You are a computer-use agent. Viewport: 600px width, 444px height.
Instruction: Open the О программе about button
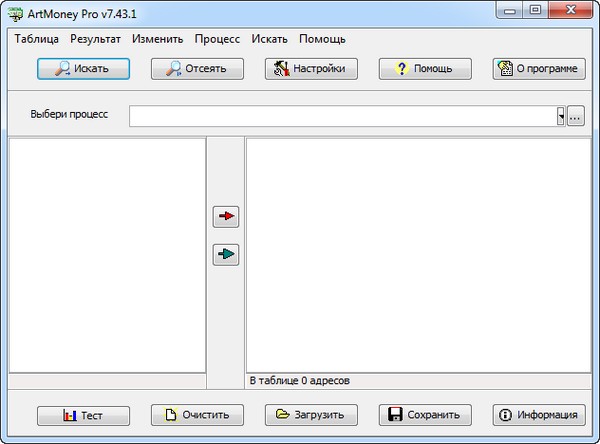pyautogui.click(x=539, y=69)
